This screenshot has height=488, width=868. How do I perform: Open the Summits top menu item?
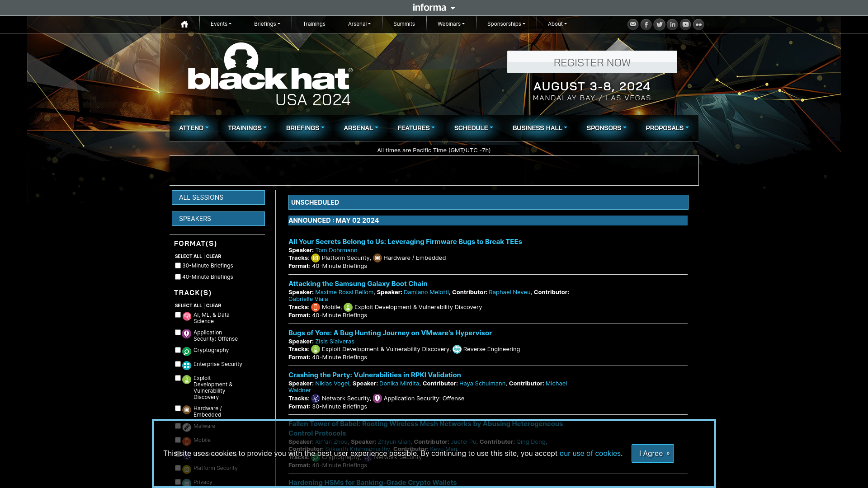pos(404,24)
